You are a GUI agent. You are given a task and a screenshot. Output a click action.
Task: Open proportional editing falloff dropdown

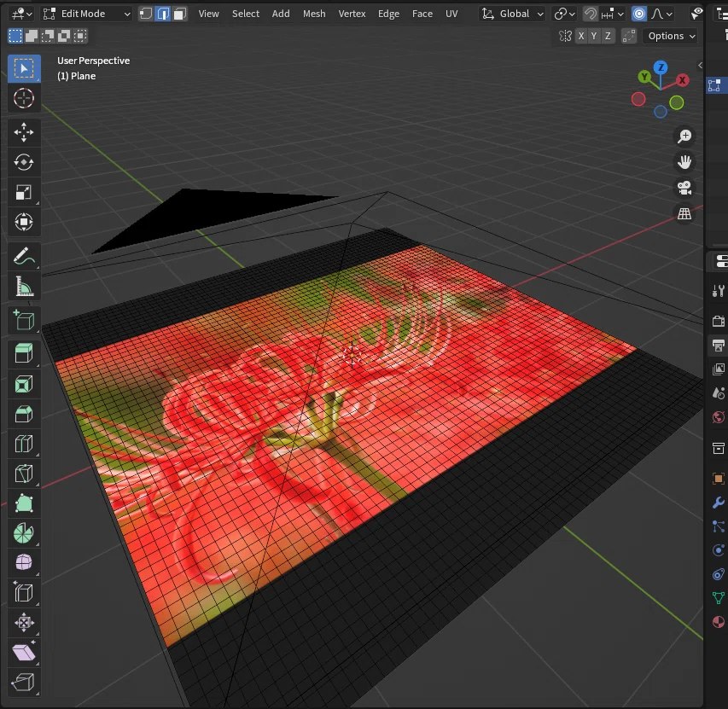tap(661, 14)
